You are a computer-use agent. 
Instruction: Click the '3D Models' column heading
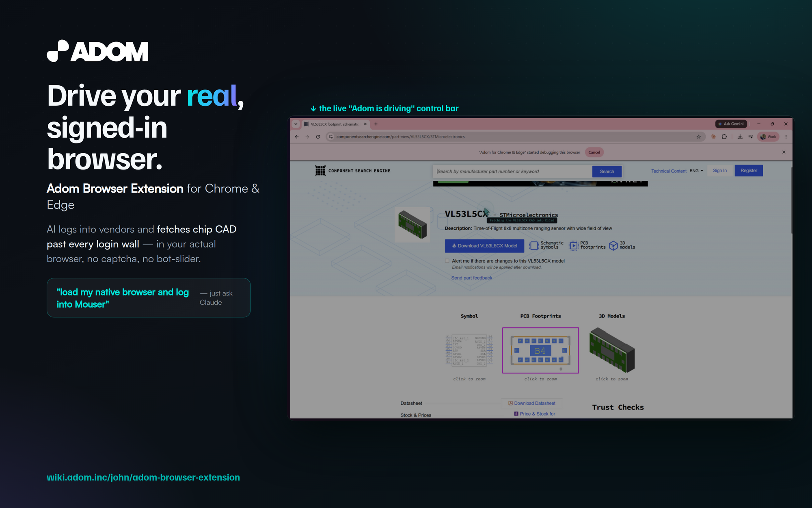pyautogui.click(x=612, y=316)
